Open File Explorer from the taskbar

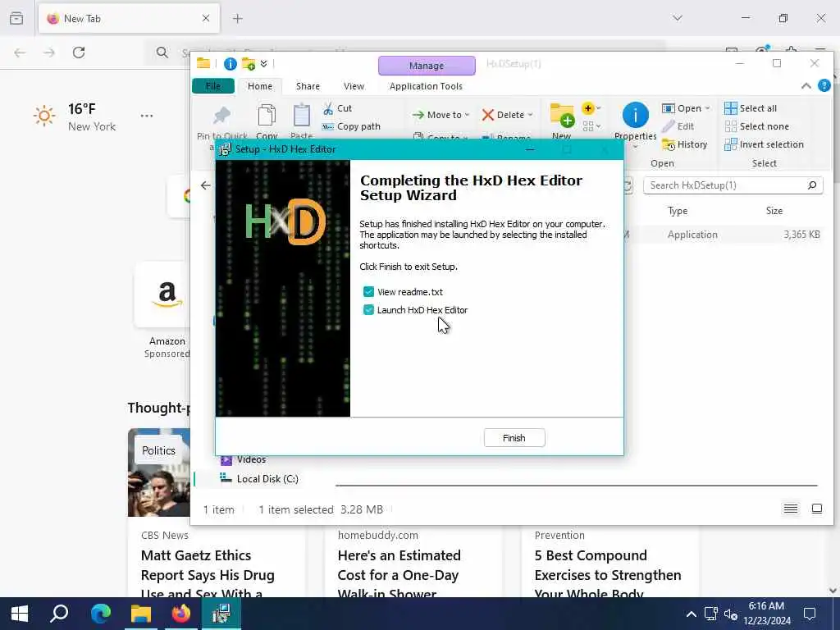(141, 614)
